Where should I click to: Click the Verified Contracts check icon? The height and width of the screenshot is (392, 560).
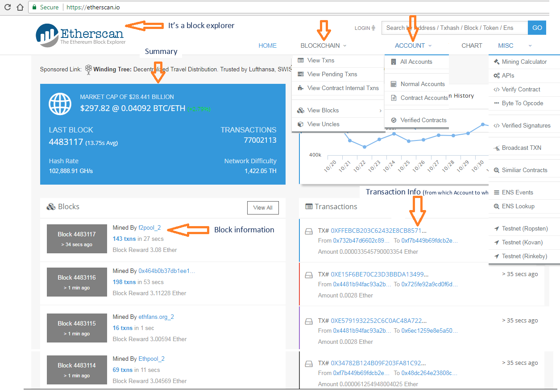[393, 120]
